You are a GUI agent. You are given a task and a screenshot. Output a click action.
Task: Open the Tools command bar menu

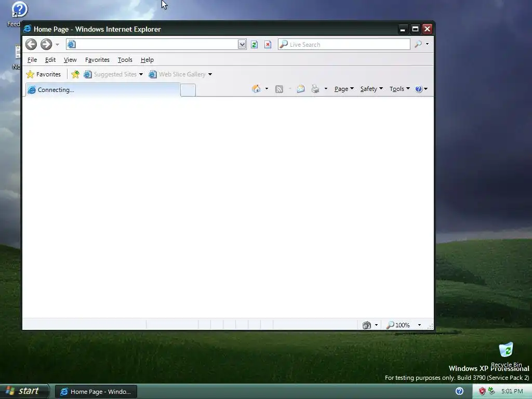[x=400, y=89]
